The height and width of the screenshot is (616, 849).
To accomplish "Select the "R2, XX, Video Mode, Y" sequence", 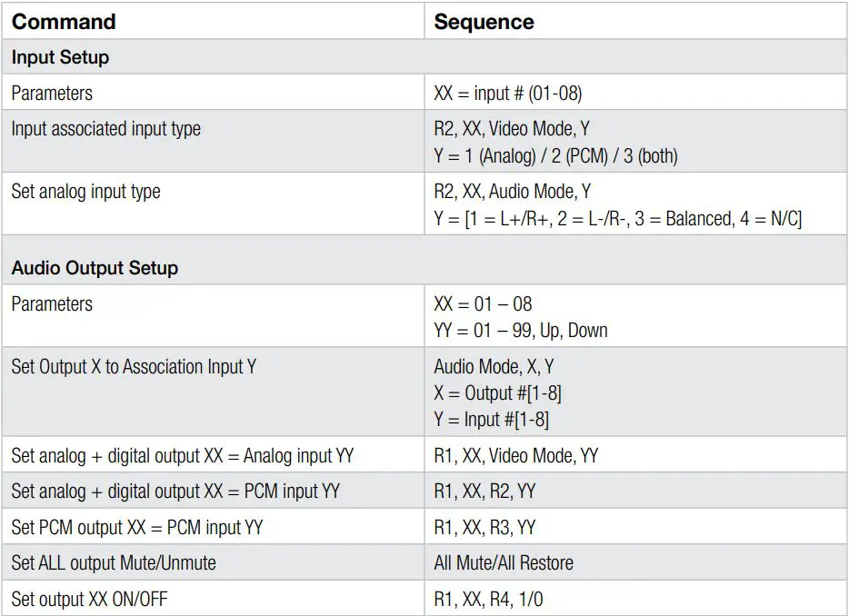I will tap(512, 129).
